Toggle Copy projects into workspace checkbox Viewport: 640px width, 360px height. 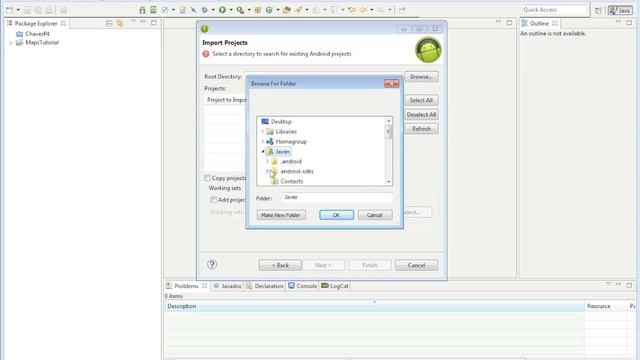pyautogui.click(x=207, y=178)
